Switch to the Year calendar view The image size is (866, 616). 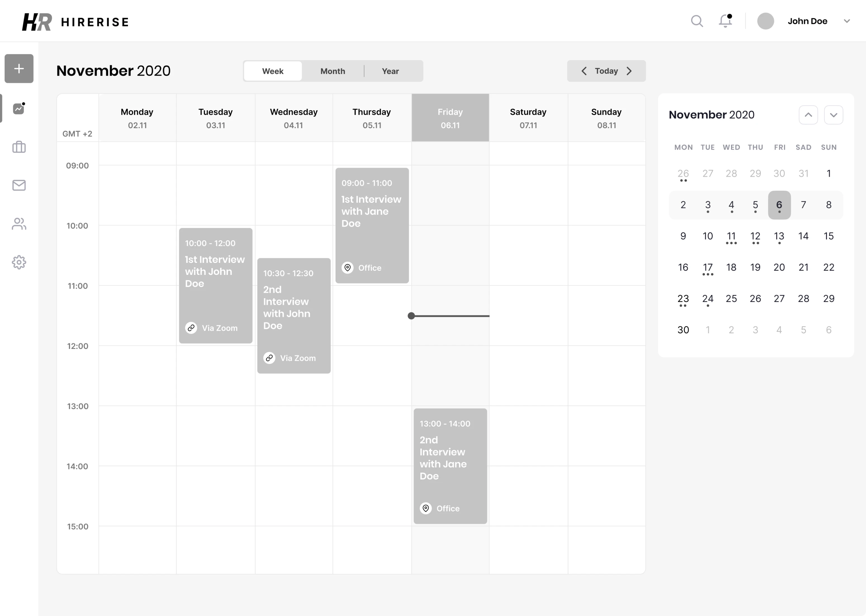390,71
